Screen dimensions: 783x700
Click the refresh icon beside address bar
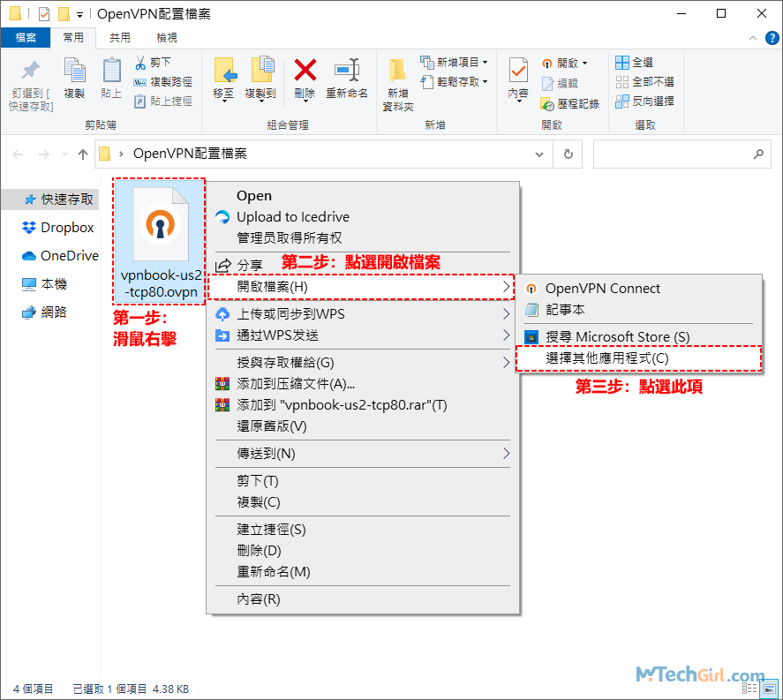[569, 154]
